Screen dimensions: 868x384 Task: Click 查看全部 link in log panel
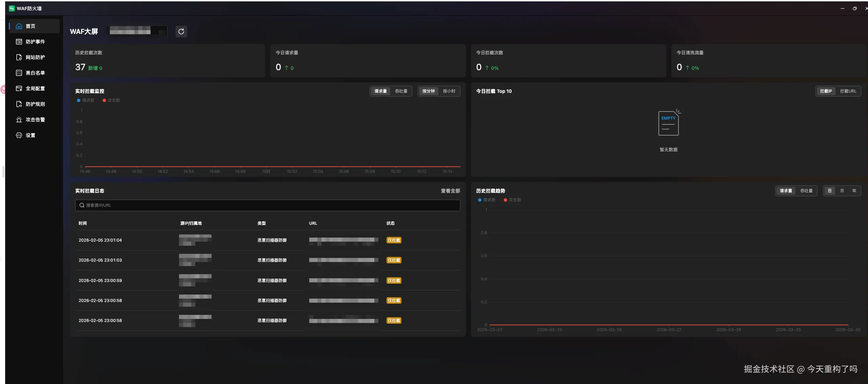450,191
